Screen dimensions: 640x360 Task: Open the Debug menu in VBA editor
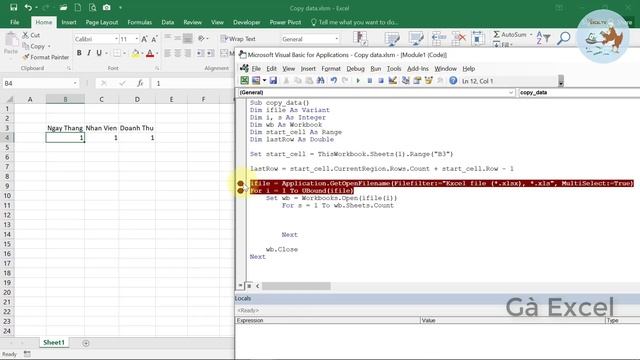(356, 69)
